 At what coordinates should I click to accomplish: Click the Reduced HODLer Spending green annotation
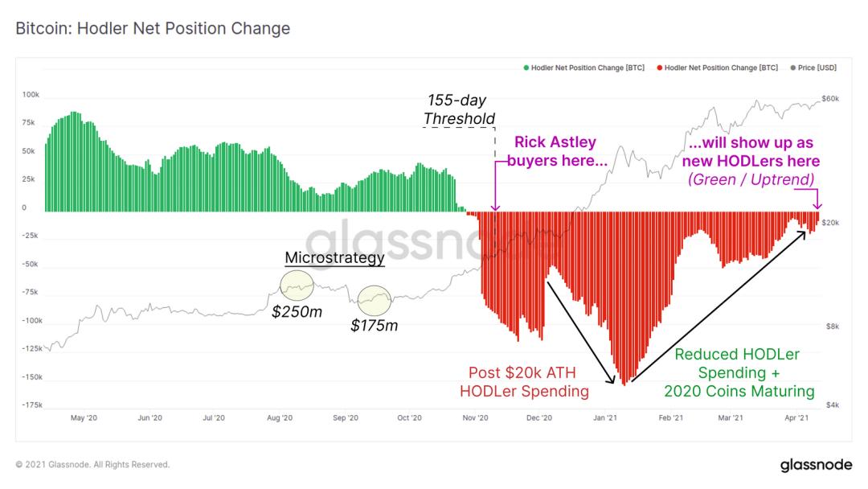click(739, 372)
